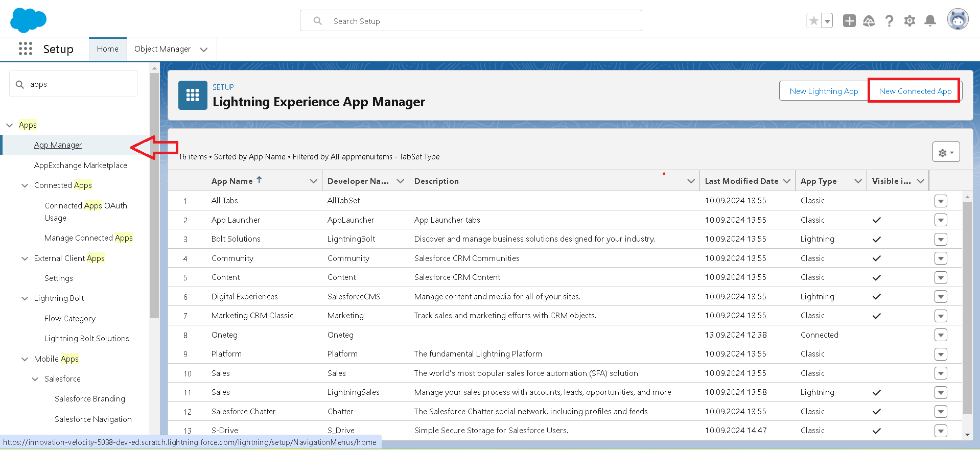Viewport: 980px width, 450px height.
Task: Click the Search Setup field
Action: (470, 21)
